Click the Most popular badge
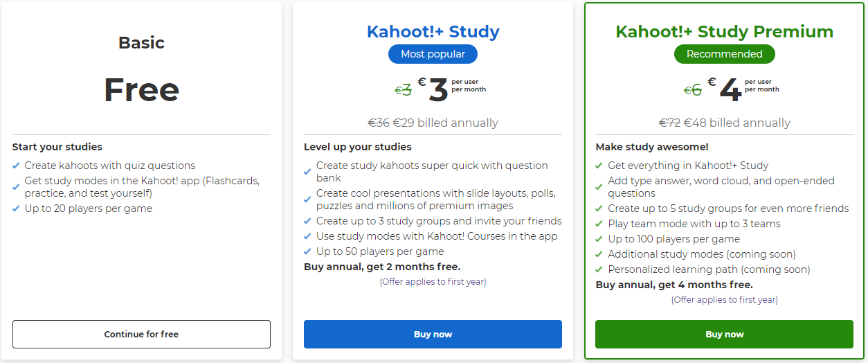Viewport: 868px width, 363px height. coord(433,54)
